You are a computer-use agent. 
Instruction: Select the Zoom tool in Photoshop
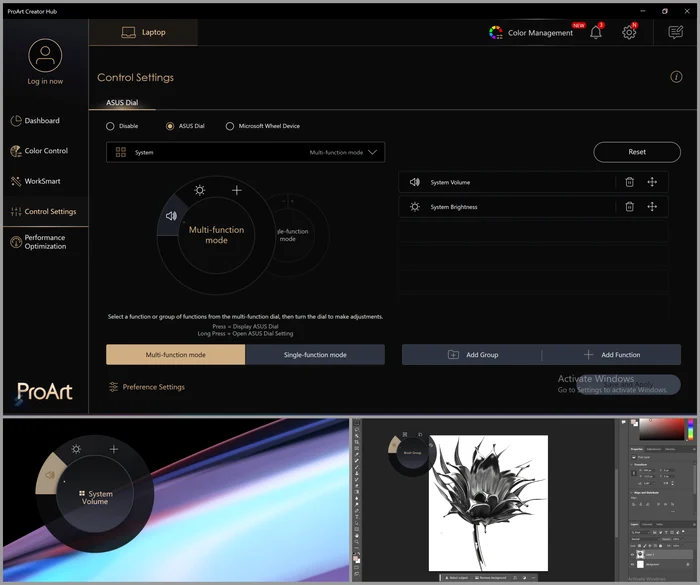[356, 542]
